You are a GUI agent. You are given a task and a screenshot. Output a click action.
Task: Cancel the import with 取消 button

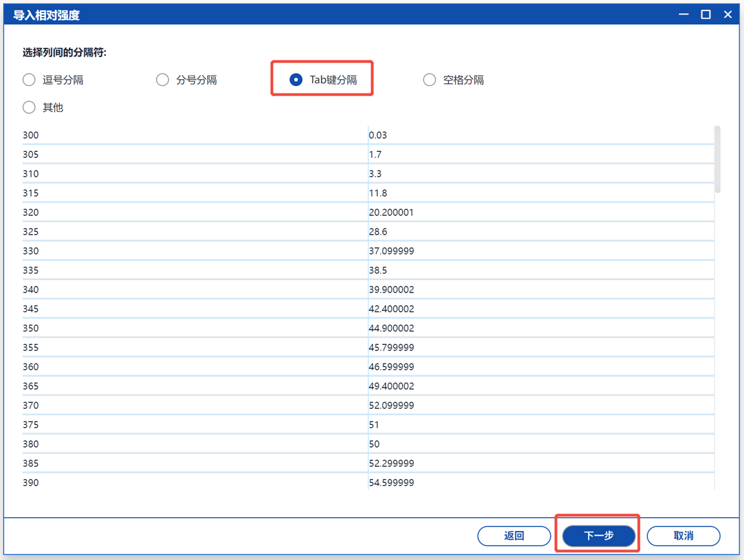683,536
